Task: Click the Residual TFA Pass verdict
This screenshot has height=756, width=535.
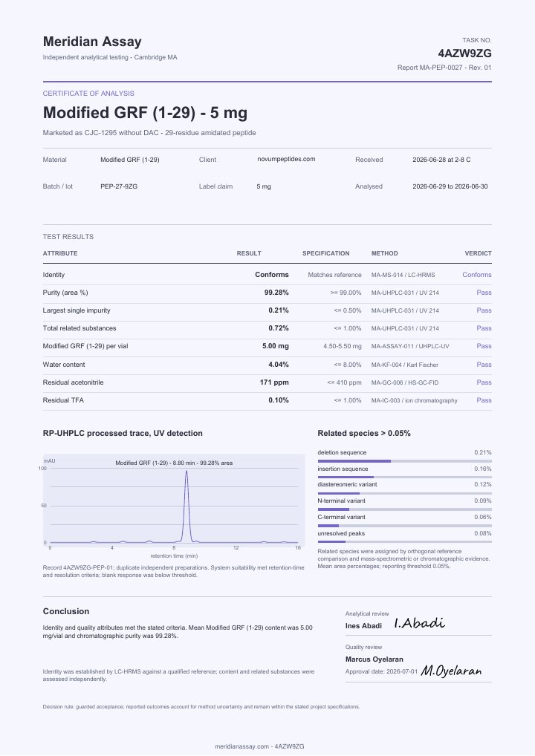Action: [484, 400]
